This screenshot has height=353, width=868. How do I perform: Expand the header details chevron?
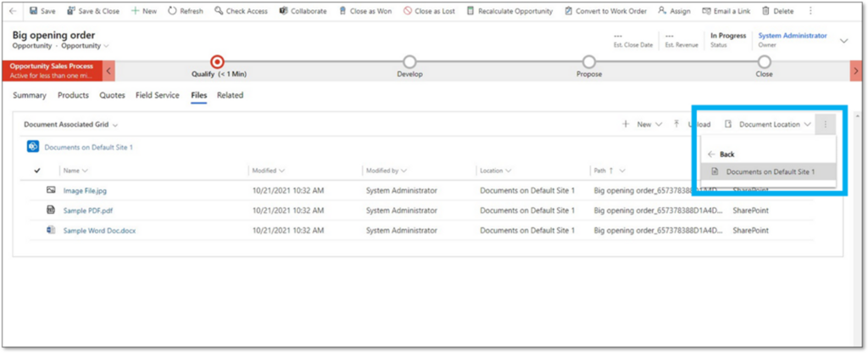point(844,41)
